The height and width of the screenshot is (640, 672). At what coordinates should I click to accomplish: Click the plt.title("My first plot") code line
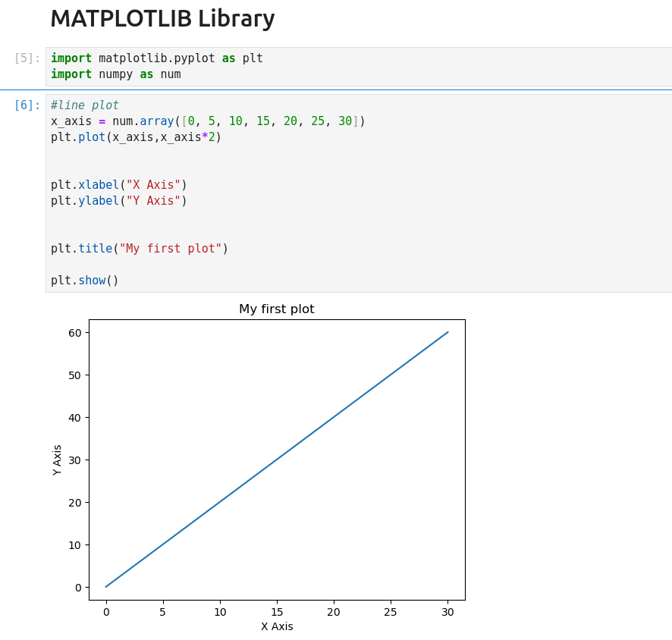pos(139,249)
